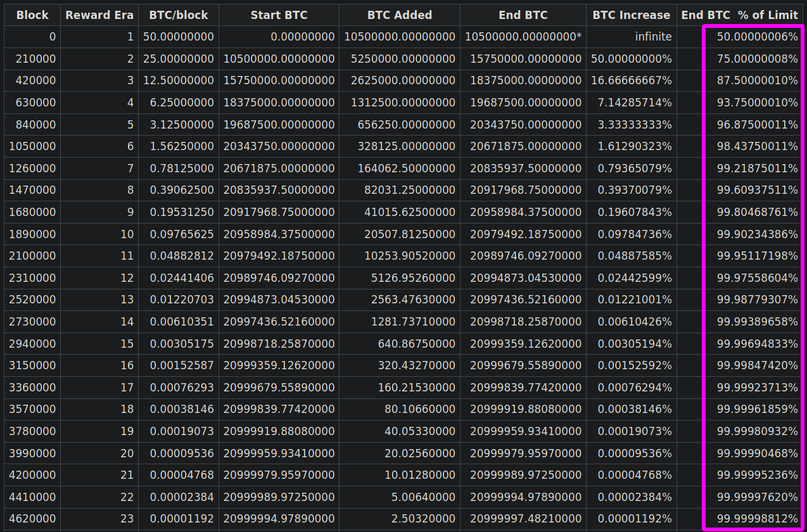Click the Block column header

click(32, 15)
